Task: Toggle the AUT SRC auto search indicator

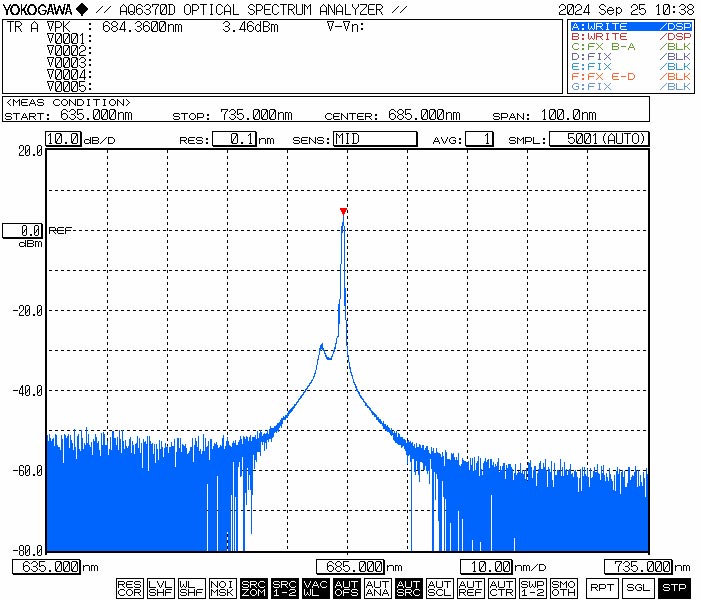Action: pyautogui.click(x=408, y=588)
